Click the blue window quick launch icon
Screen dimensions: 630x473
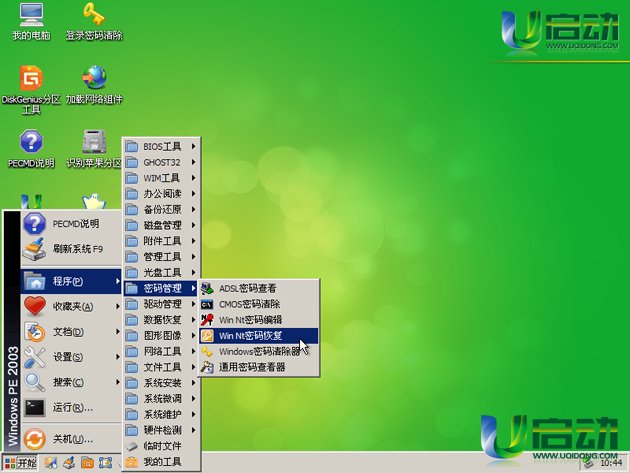point(105,463)
